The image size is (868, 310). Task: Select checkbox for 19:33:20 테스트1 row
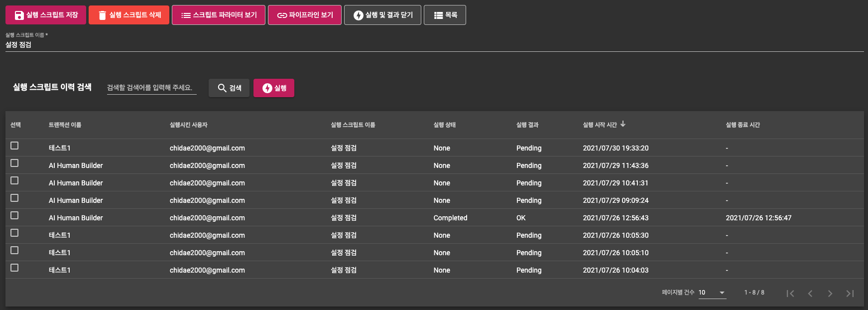pyautogui.click(x=14, y=146)
